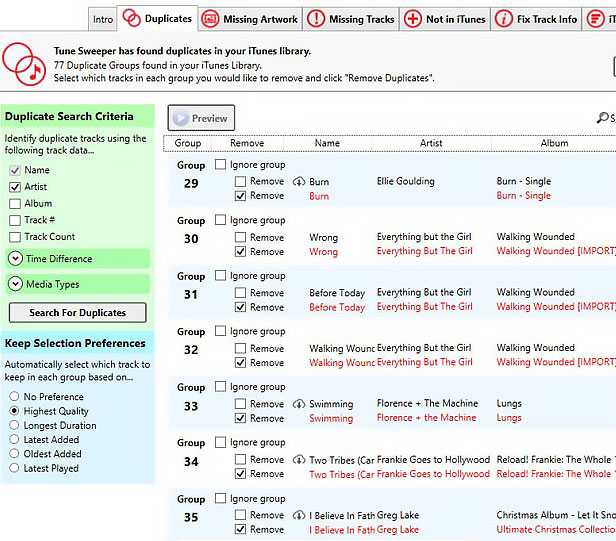Click the Missing Tracks exclamation icon
The height and width of the screenshot is (541, 616).
click(316, 19)
